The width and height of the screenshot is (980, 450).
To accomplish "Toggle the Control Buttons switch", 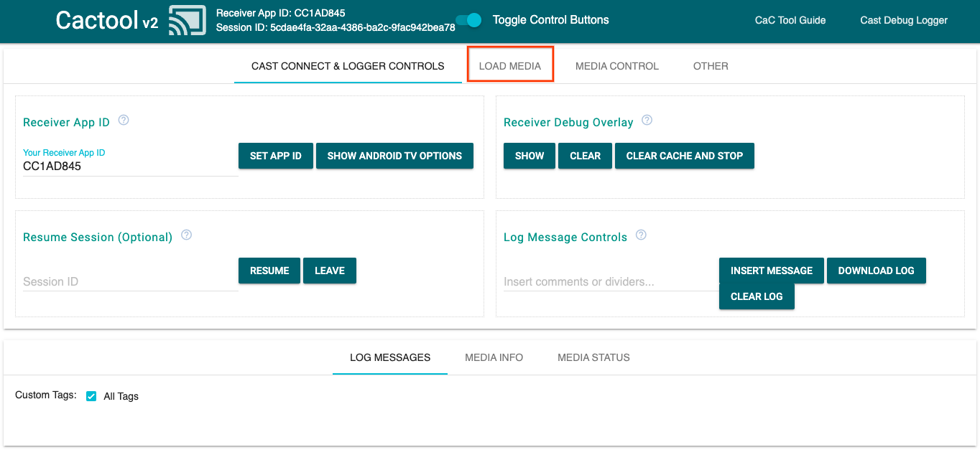I will 468,21.
